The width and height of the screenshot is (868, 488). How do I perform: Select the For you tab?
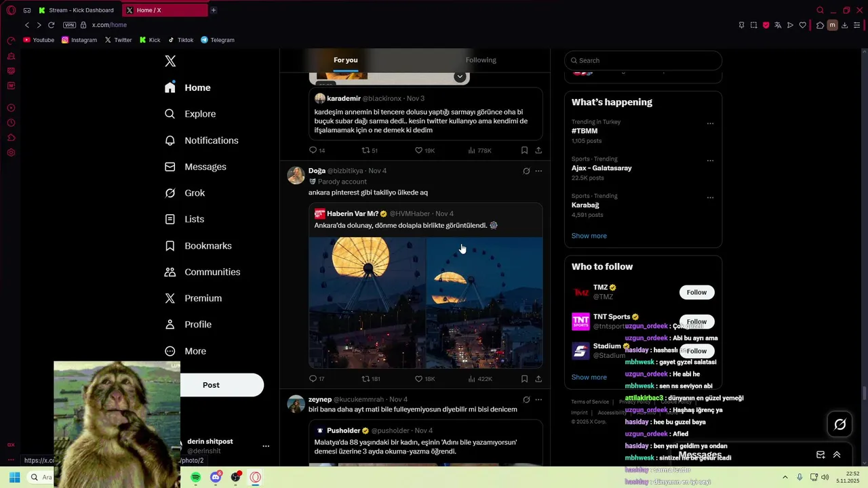pos(346,60)
